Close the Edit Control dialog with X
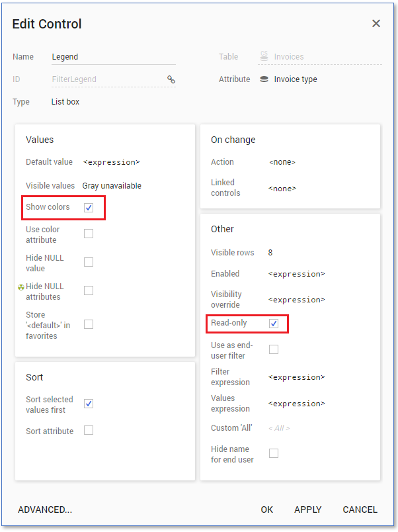 pos(376,24)
